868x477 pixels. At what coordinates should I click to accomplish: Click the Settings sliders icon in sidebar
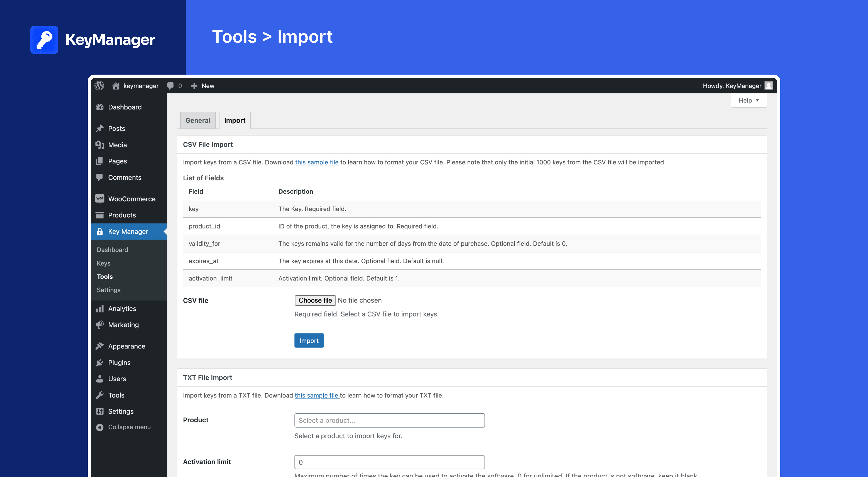click(x=100, y=411)
